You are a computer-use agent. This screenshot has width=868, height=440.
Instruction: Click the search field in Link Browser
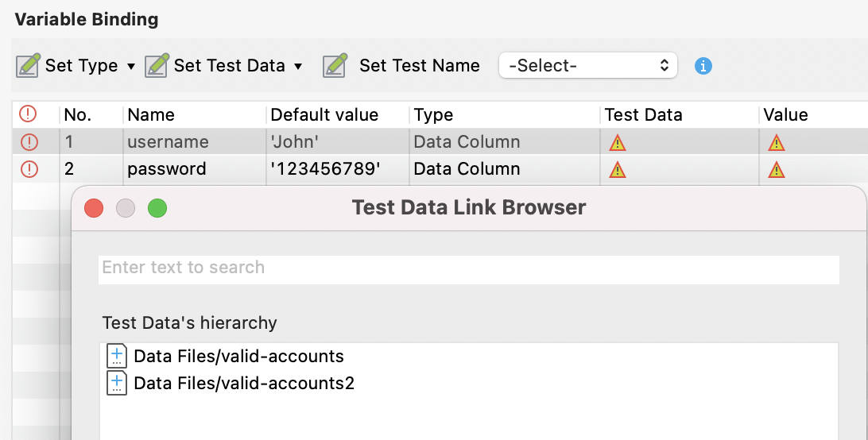469,268
